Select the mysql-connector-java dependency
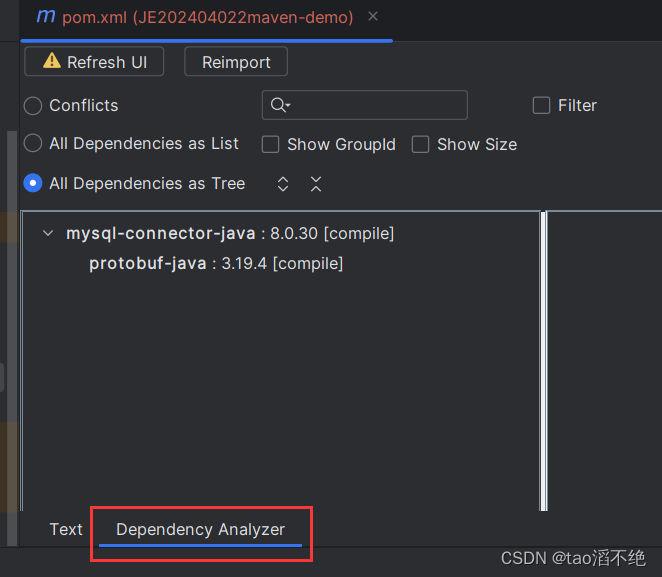This screenshot has width=662, height=577. pos(230,233)
